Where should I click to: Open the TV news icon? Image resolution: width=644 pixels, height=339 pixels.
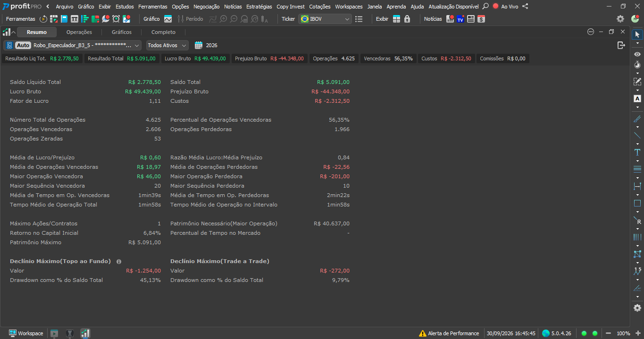[460, 19]
